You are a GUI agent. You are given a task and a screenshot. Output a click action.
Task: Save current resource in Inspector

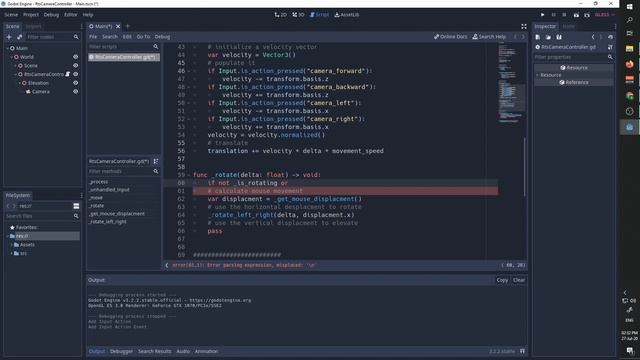(559, 37)
